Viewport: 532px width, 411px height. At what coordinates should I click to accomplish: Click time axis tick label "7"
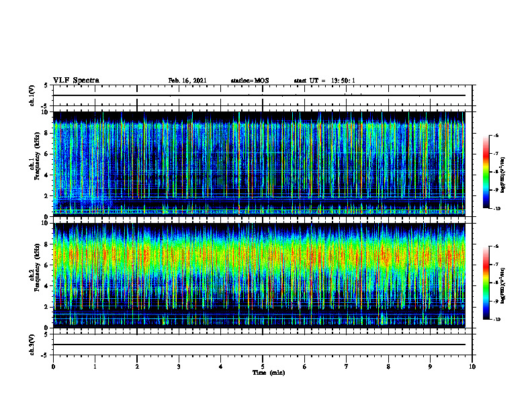[x=347, y=367]
